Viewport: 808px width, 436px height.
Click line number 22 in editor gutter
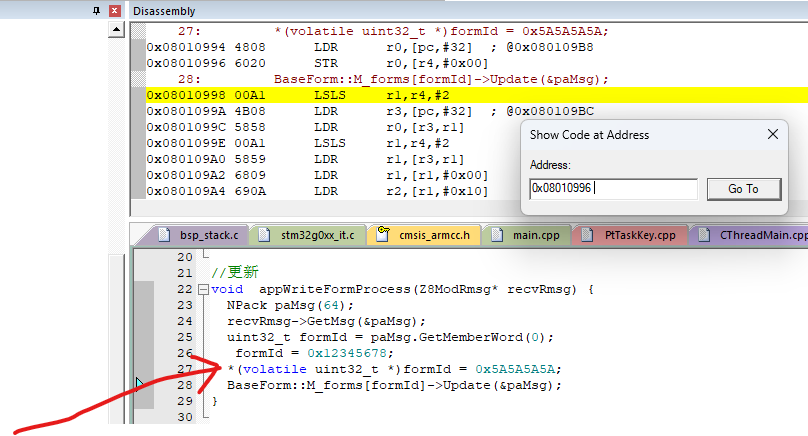(x=184, y=290)
